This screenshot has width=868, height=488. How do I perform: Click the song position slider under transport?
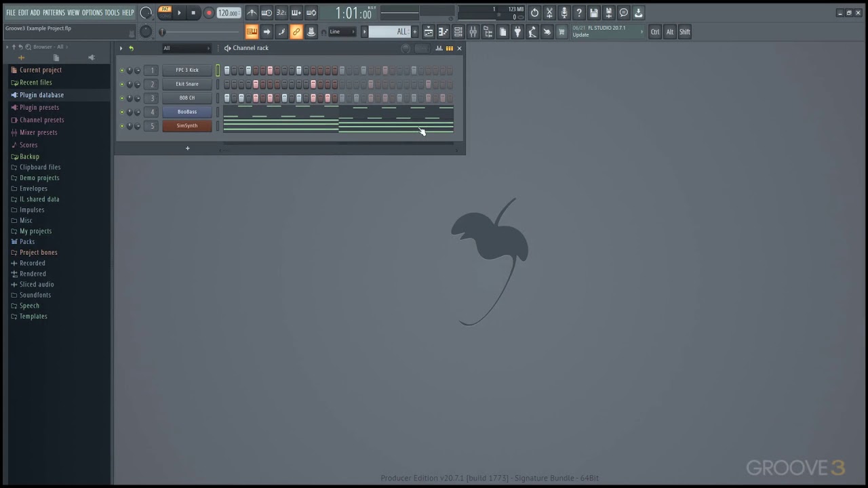point(200,32)
